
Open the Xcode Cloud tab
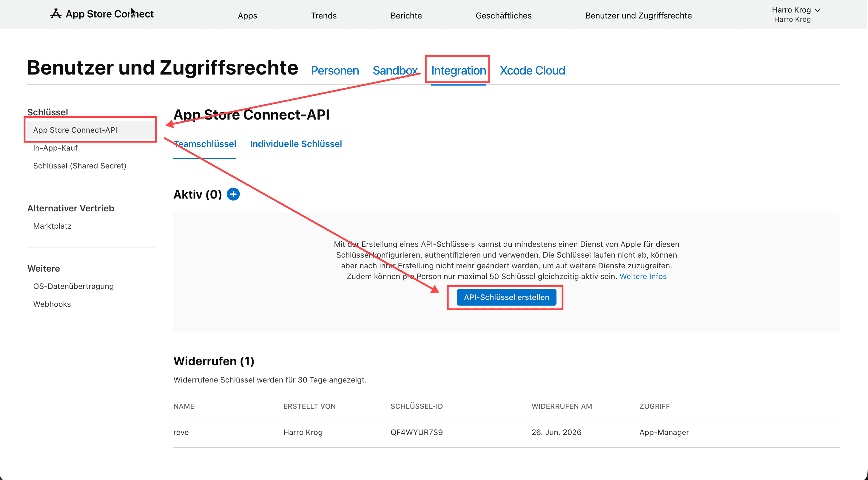pyautogui.click(x=532, y=70)
